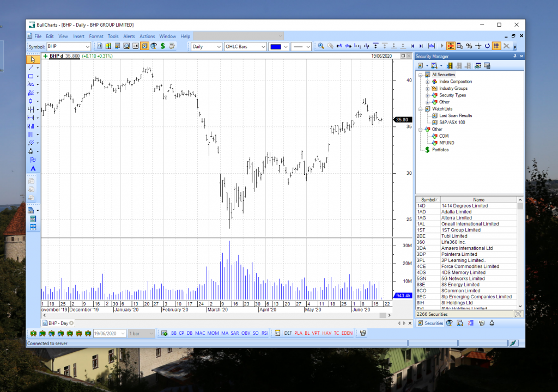This screenshot has height=392, width=558.
Task: Open the Tools menu
Action: coord(113,36)
